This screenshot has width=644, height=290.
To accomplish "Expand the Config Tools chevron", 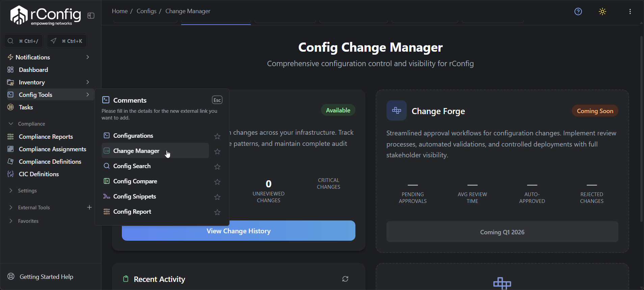I will tap(88, 95).
